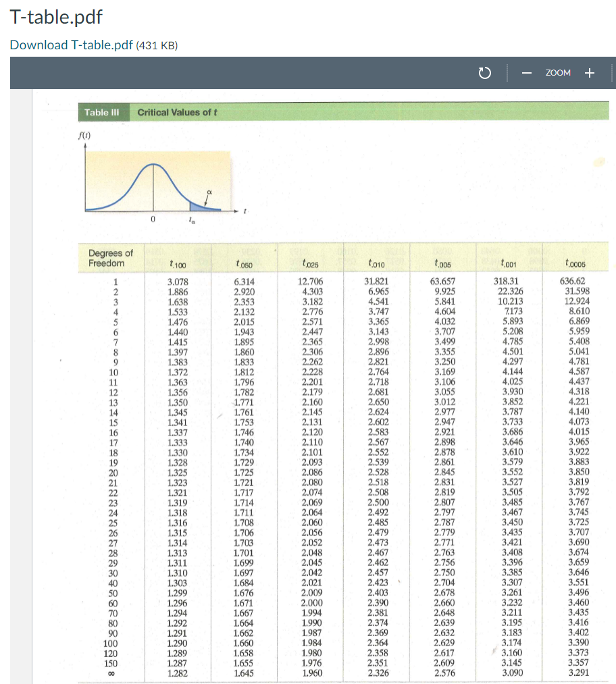Click the value 1.960 in the infinity row
616x684 pixels.
(312, 673)
